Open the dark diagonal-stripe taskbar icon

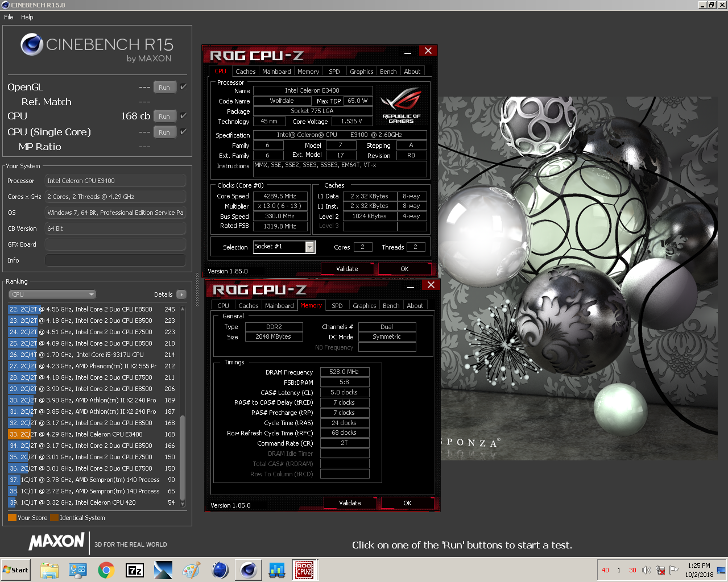[163, 570]
